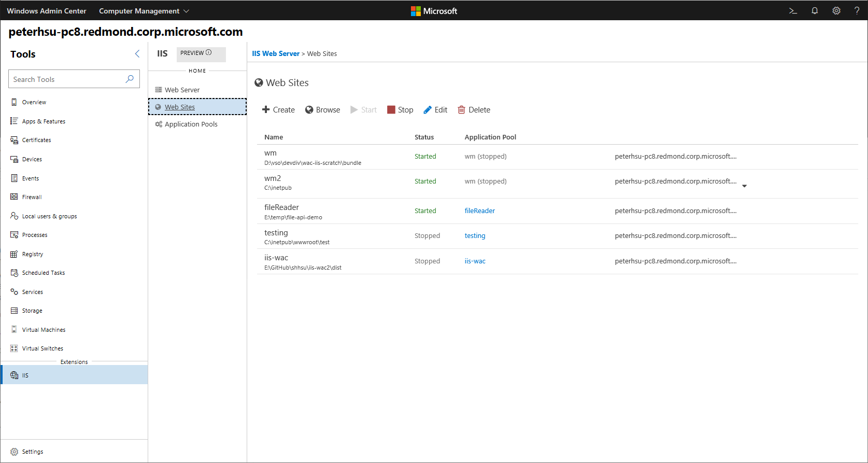Click server hostname heading peterhsu-pc8

coord(126,32)
